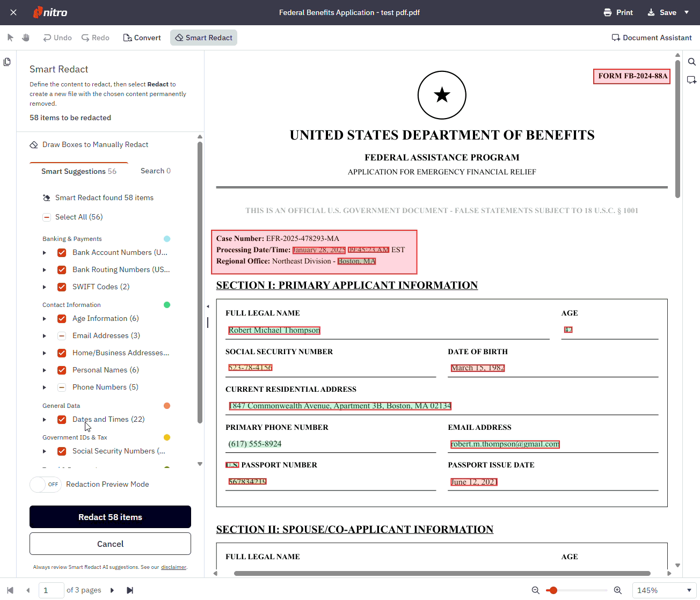The image size is (700, 600).
Task: Open the disclaimer link
Action: coord(173,567)
